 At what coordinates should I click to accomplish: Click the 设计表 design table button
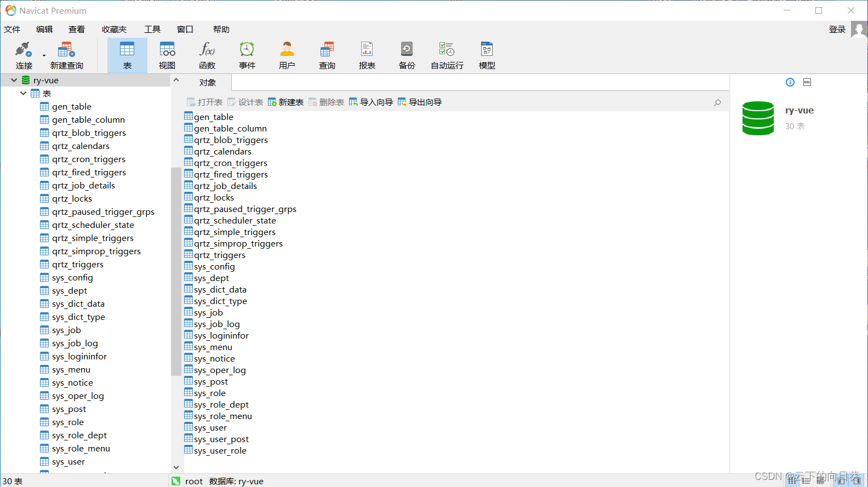pos(245,102)
